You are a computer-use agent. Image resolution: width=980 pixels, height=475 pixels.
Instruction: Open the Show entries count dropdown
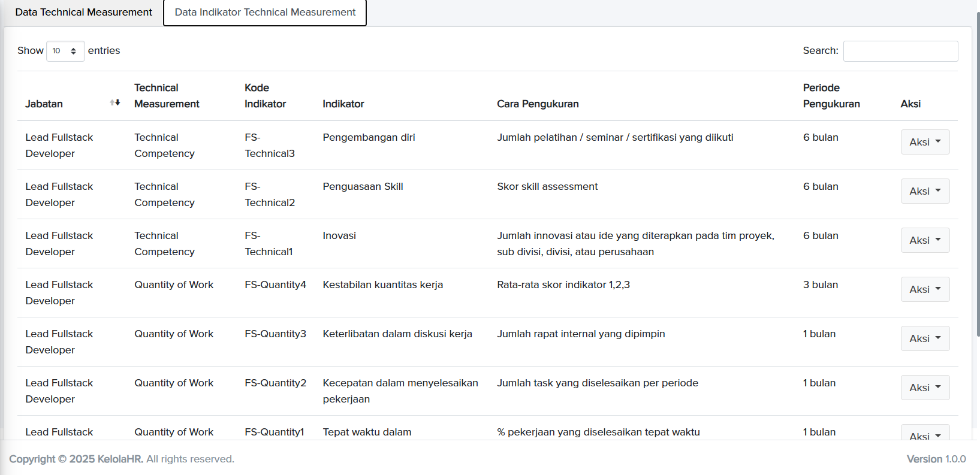pos(65,51)
